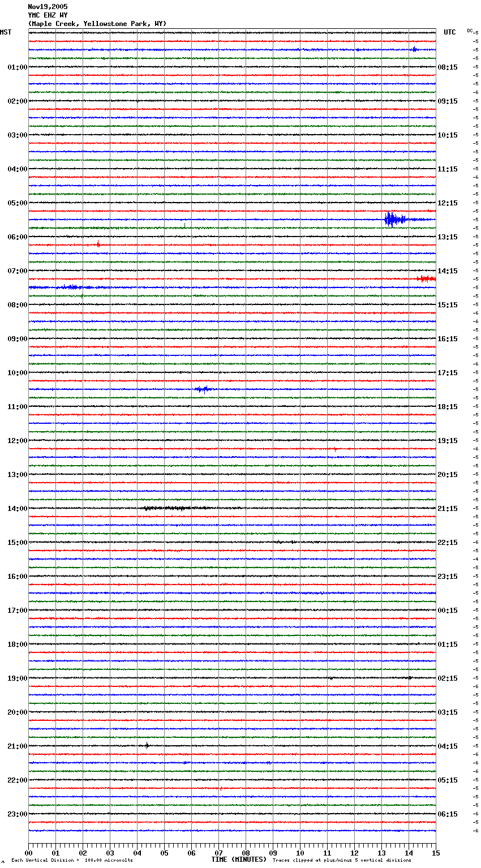
Task: Click the '19:15' UTC time label
Action: pyautogui.click(x=448, y=441)
